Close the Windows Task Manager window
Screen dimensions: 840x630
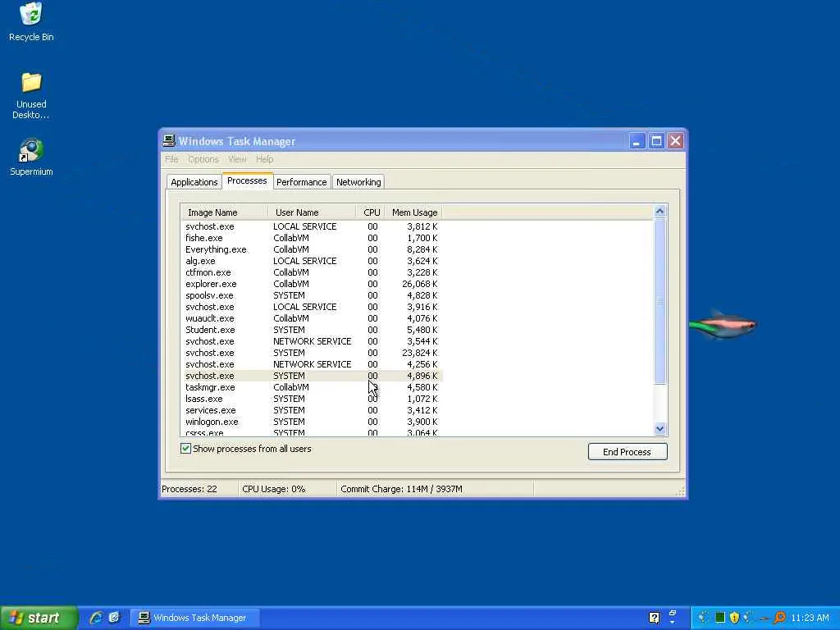click(x=676, y=141)
